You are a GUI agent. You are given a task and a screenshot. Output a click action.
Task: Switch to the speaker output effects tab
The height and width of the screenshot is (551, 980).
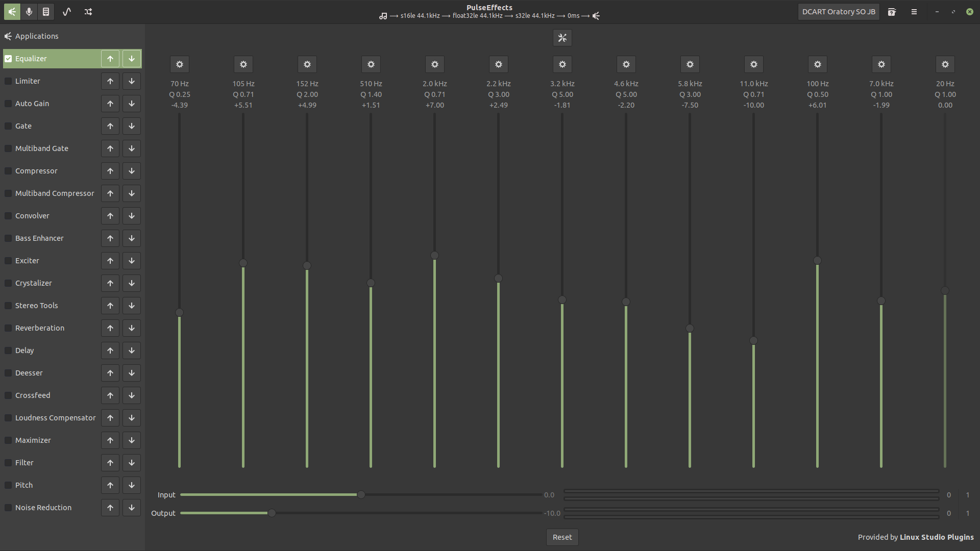click(x=12, y=12)
